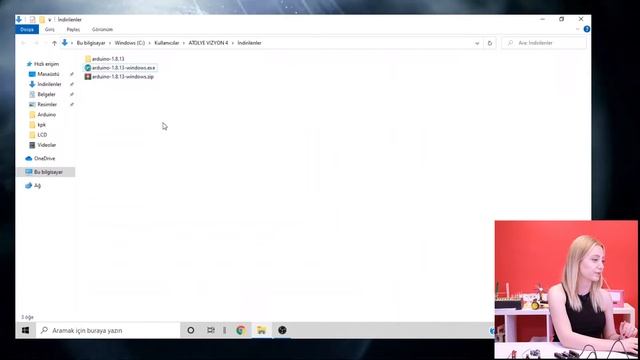Click Kullanıcılar in address path

(167, 43)
